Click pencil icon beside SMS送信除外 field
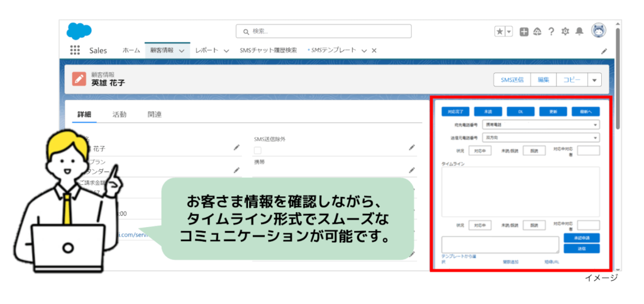Viewport: 644px width, 304px height. (x=411, y=148)
